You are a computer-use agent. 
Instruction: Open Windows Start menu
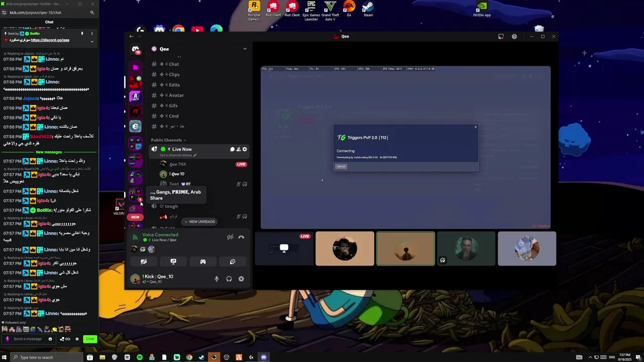coord(5,357)
